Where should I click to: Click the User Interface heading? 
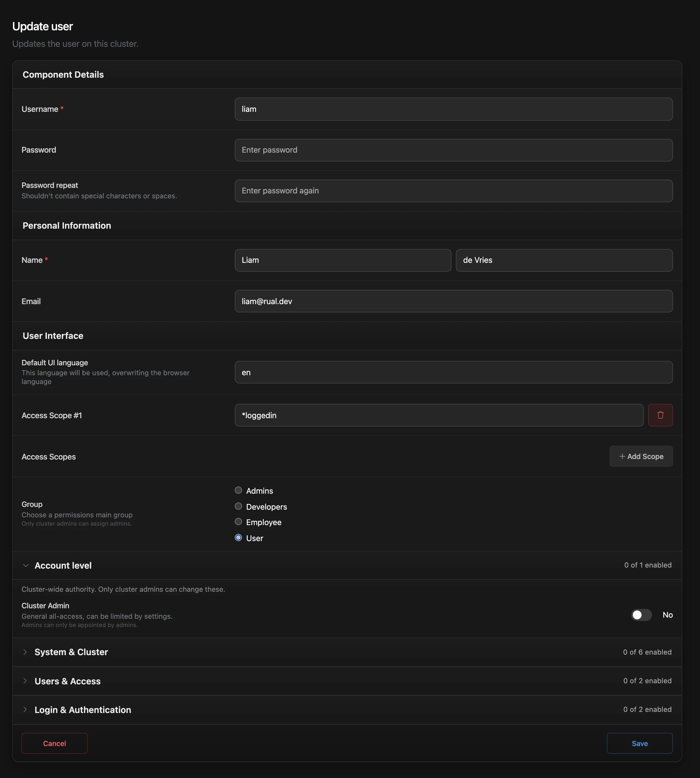point(53,336)
